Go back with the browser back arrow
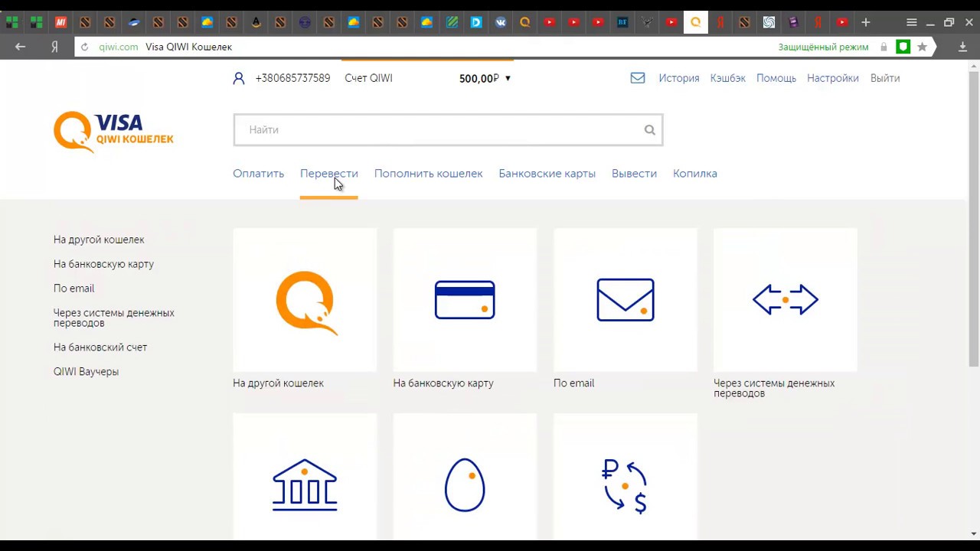The image size is (980, 551). (x=21, y=47)
